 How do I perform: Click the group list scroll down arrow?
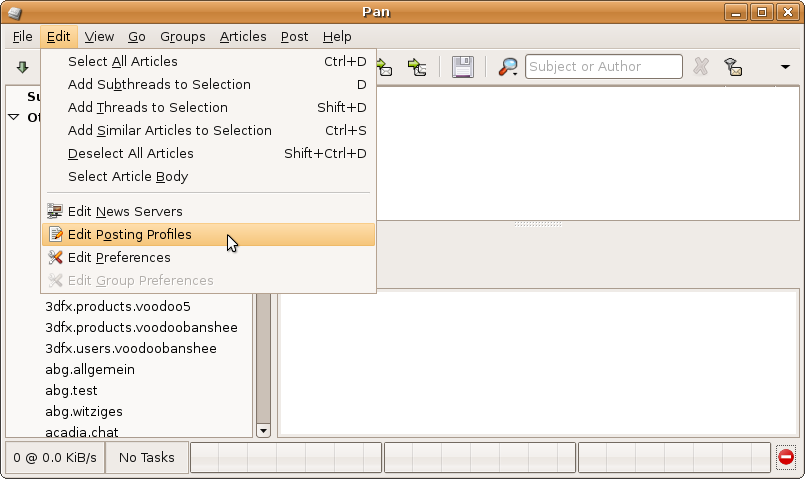tap(264, 430)
